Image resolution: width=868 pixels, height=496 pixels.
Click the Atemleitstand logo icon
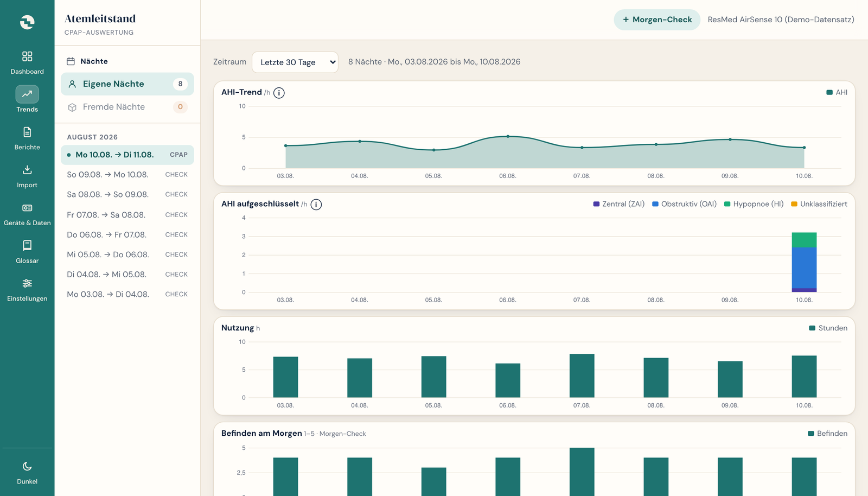pos(27,22)
